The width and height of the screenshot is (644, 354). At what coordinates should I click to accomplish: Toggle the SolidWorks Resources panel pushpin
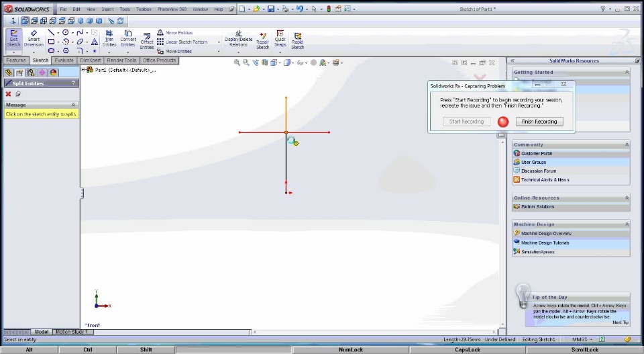click(x=637, y=60)
